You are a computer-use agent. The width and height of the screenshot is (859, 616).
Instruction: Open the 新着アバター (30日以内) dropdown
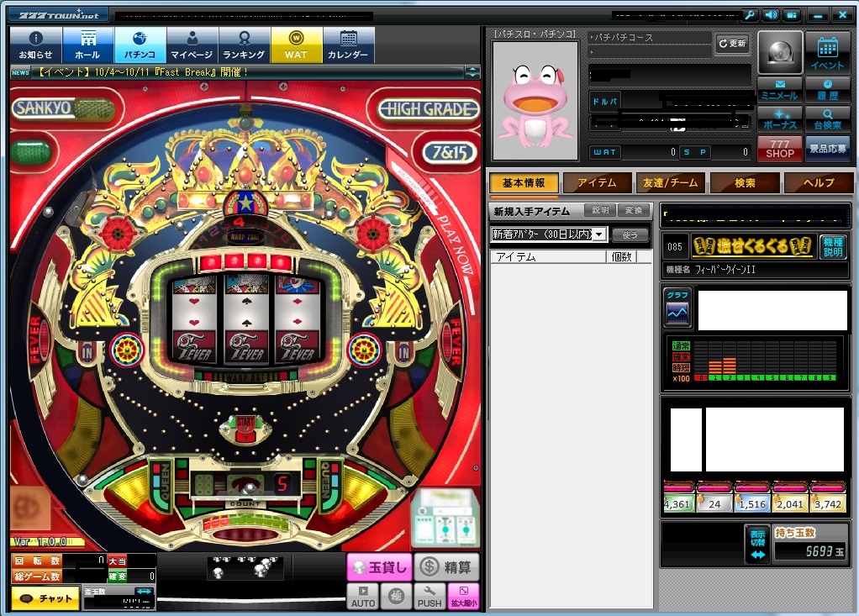[548, 234]
